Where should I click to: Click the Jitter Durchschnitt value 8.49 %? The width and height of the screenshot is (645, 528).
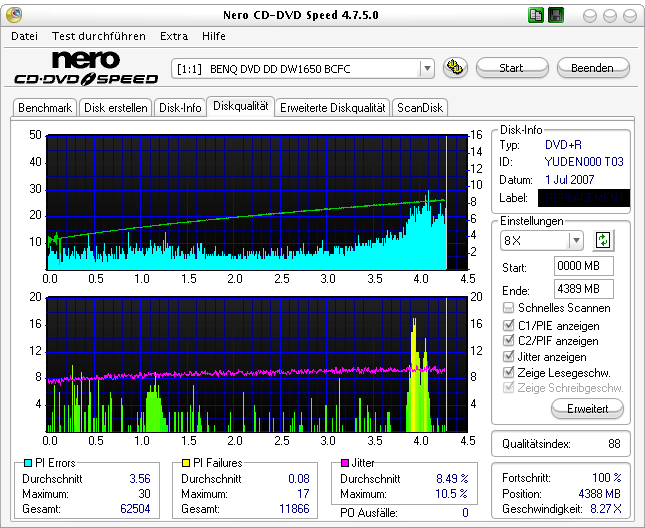pos(452,479)
